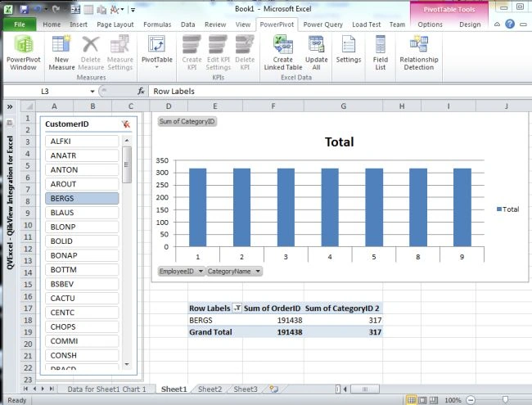This screenshot has height=405, width=532.
Task: Switch to the Insert tab
Action: [79, 25]
